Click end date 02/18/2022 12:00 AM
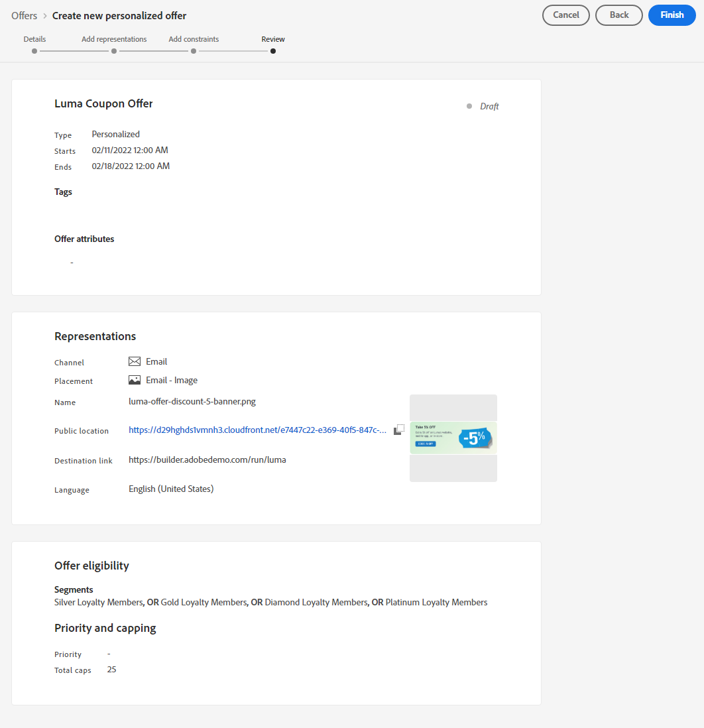Viewport: 704px width, 728px height. click(131, 166)
